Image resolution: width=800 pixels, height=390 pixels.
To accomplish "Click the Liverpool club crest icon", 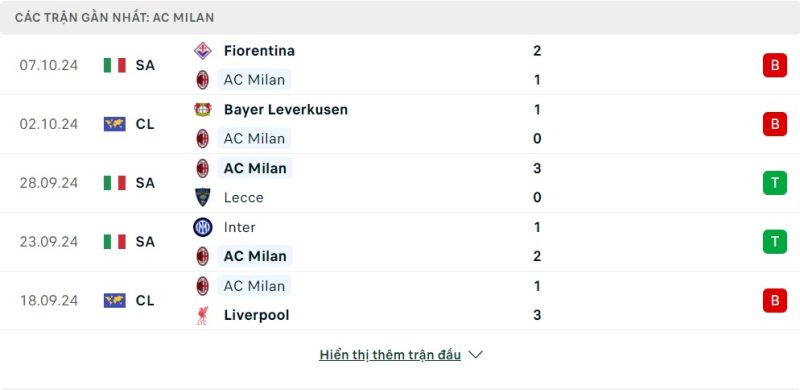I will tap(203, 315).
